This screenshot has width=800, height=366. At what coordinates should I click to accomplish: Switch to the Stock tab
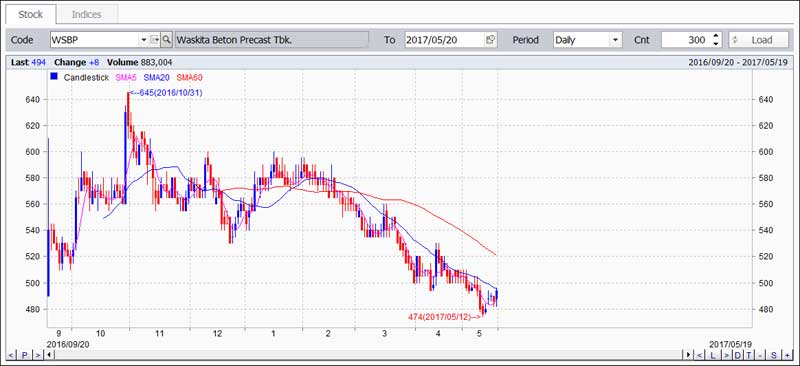[31, 14]
